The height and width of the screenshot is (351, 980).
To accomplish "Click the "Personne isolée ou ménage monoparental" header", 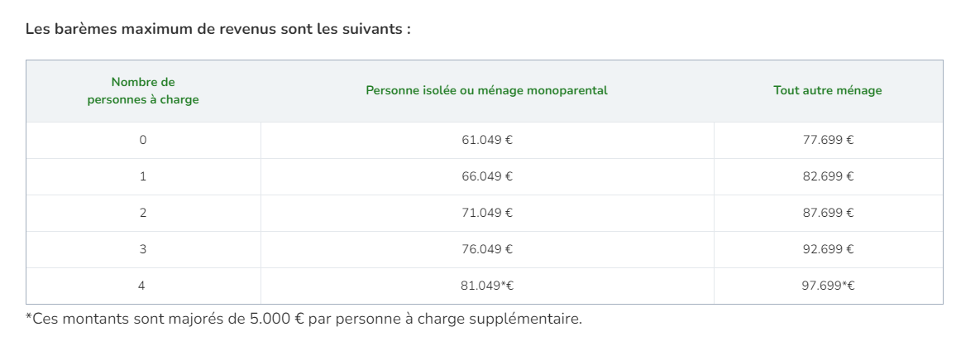I will click(486, 91).
